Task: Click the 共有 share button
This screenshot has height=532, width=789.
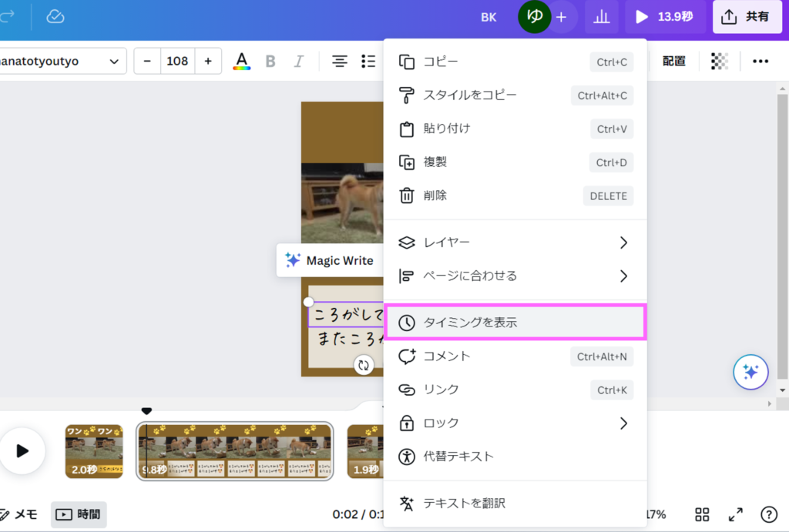Action: pos(747,17)
